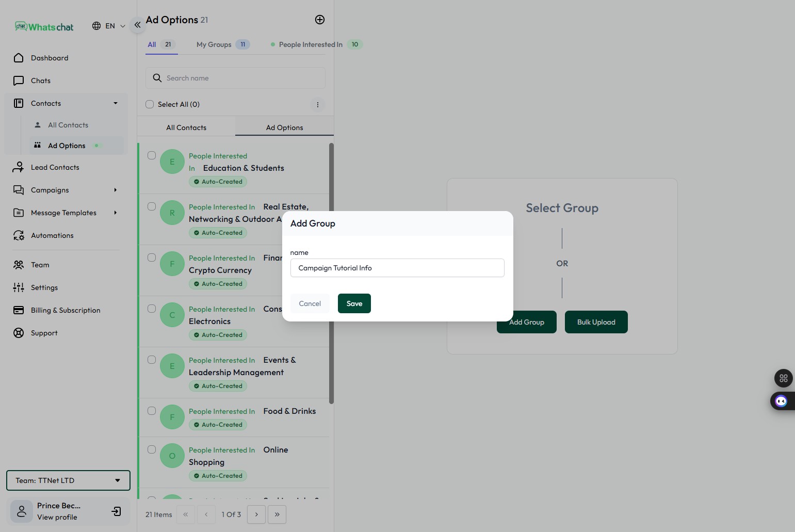The width and height of the screenshot is (795, 532).
Task: Click the logout icon next to profile
Action: point(117,511)
